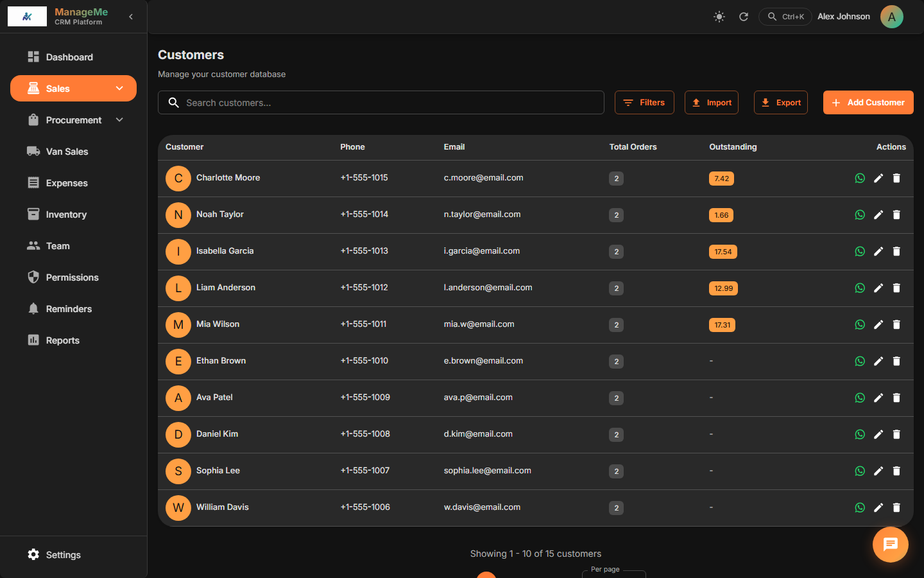Screen dimensions: 924x578
Task: Collapse the sidebar with chevron arrow
Action: coord(131,17)
